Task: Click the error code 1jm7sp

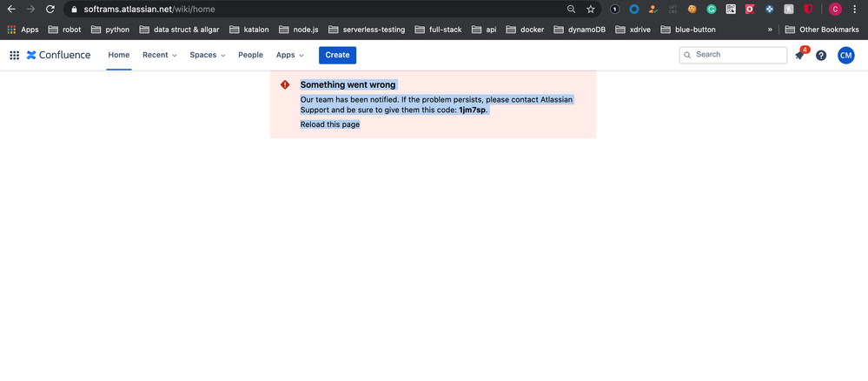Action: click(472, 110)
